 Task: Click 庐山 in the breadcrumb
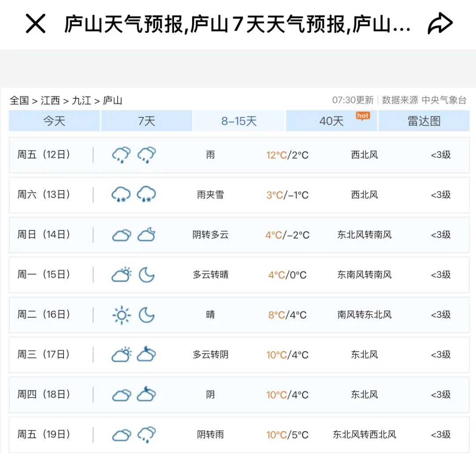click(112, 101)
